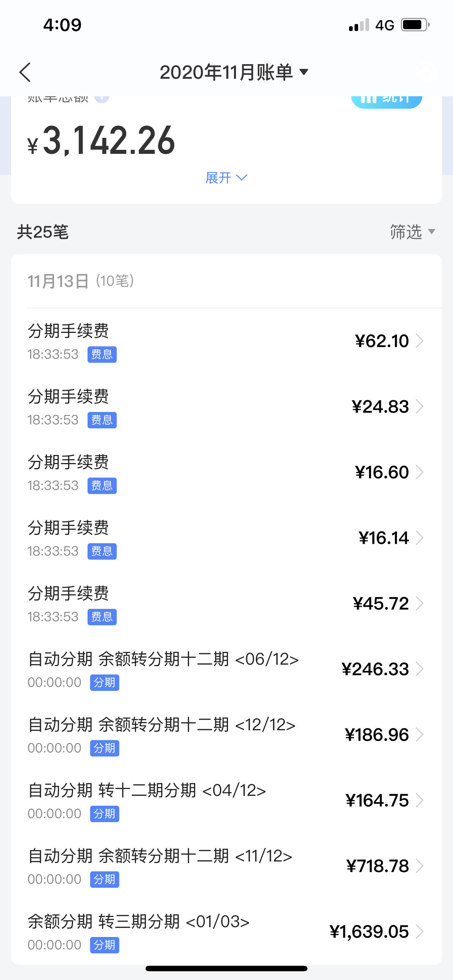The height and width of the screenshot is (980, 453).
Task: Tap the back arrow icon
Action: tap(25, 72)
